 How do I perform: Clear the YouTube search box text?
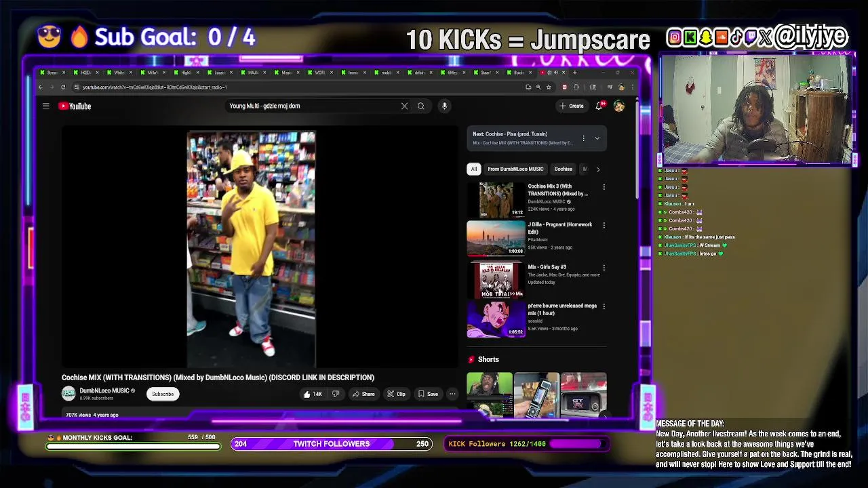point(404,106)
